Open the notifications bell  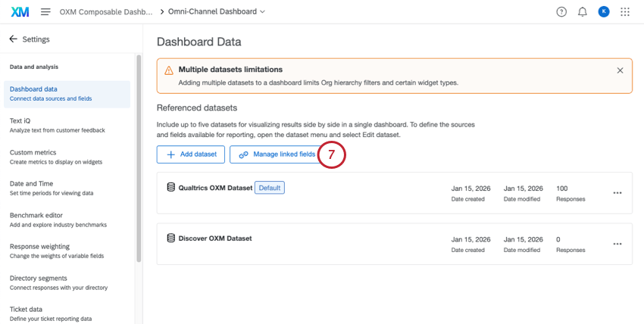pyautogui.click(x=583, y=12)
